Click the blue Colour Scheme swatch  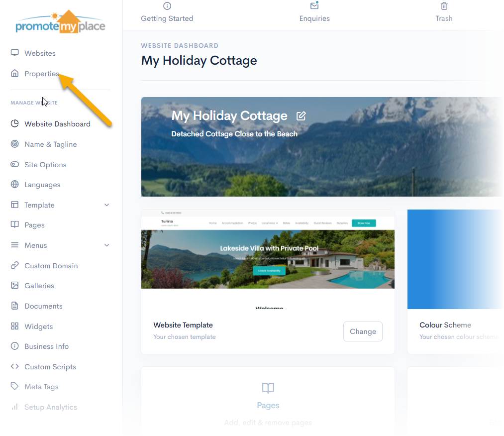point(455,259)
